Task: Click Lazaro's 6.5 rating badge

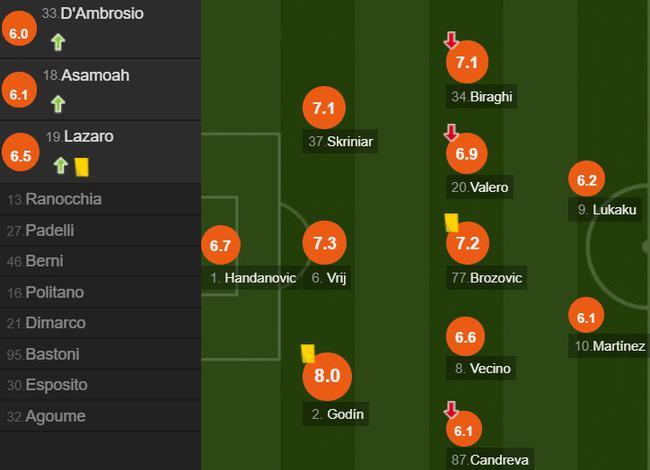Action: pos(21,152)
